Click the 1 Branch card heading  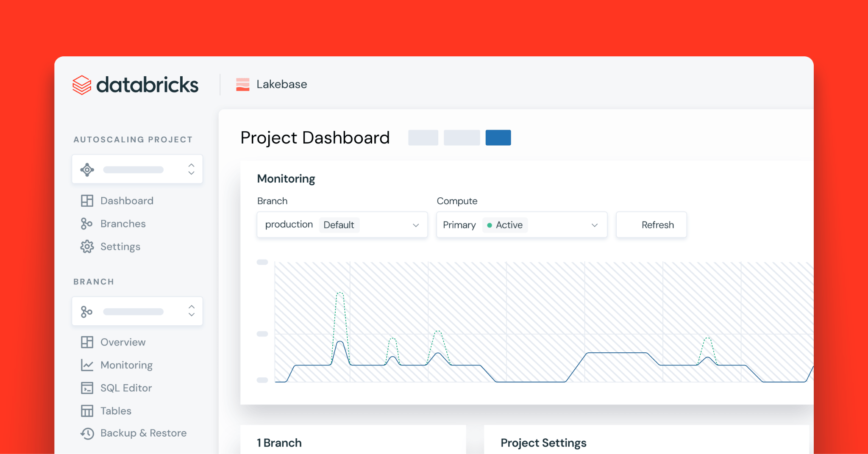[279, 443]
